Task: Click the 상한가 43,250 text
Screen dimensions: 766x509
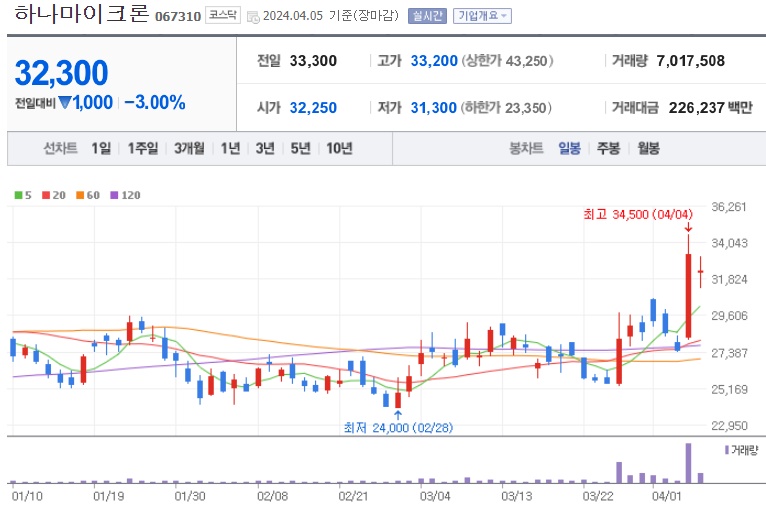Action: pos(507,61)
